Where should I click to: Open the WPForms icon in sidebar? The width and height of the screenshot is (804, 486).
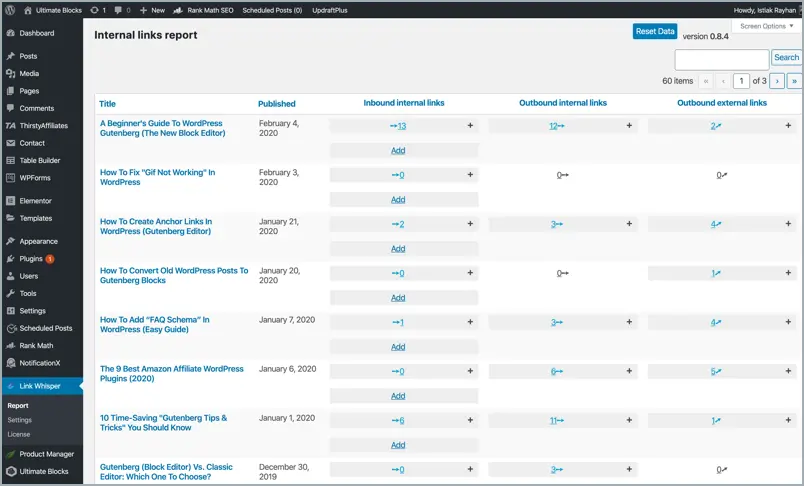pos(10,178)
